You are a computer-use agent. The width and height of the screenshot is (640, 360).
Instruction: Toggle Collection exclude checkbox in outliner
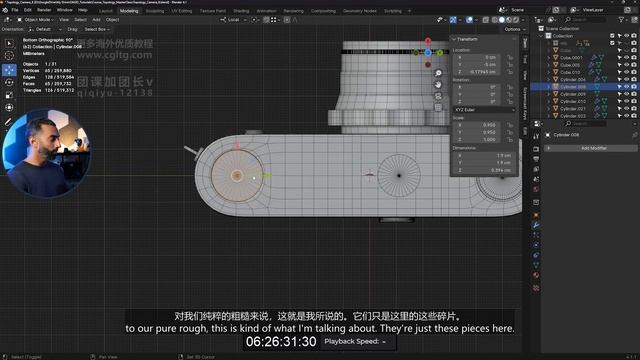tap(612, 36)
